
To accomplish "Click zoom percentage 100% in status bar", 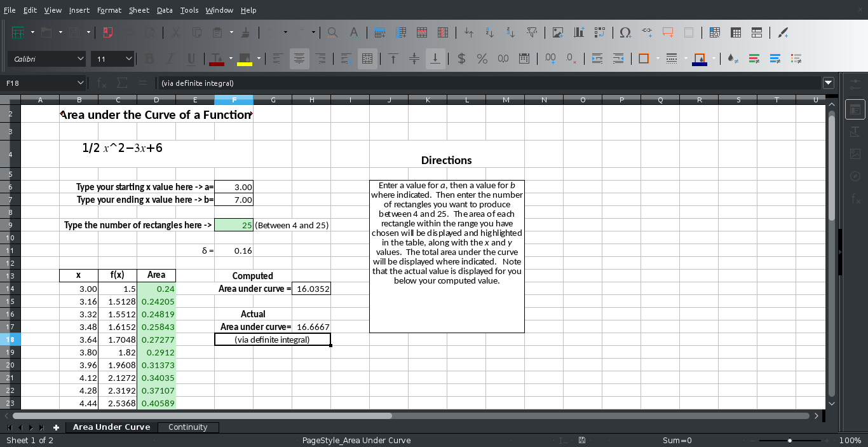I will click(x=850, y=440).
